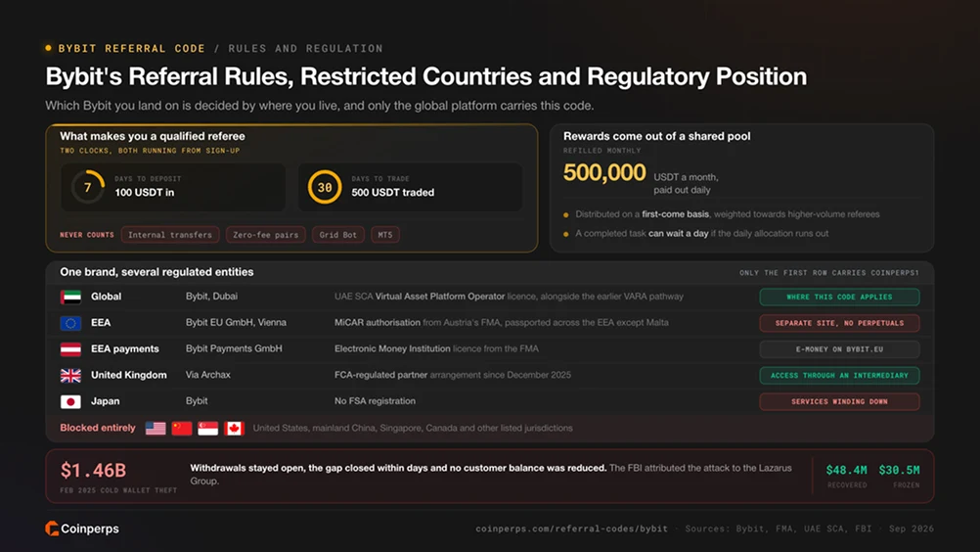Click 'What makes you a qualified referee' heading
980x552 pixels.
point(153,136)
